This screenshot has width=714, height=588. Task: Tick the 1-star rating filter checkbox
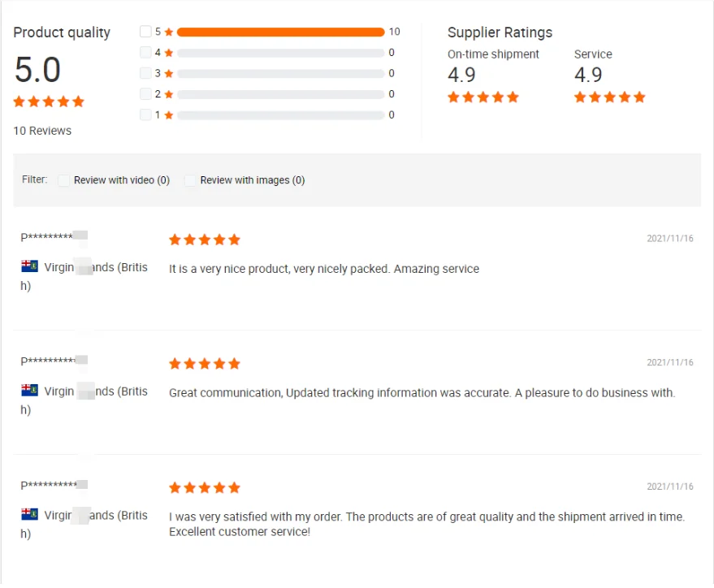pyautogui.click(x=145, y=115)
